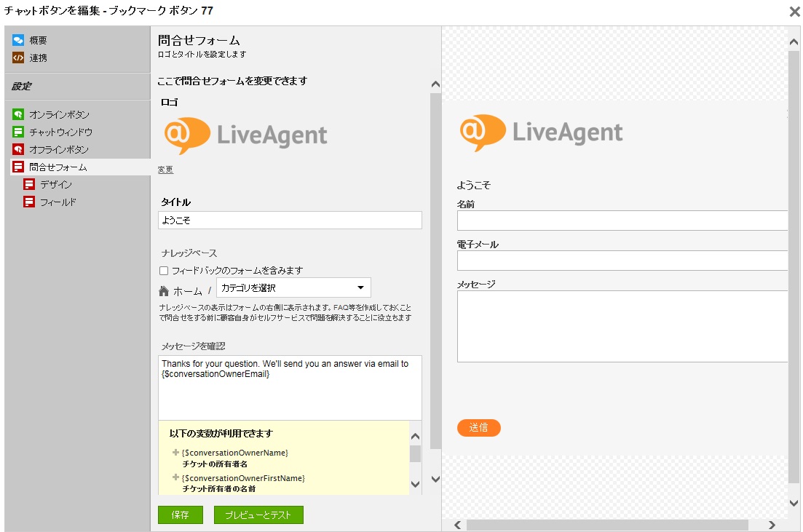Select 問合せフォーム settings
Viewport: 803px width, 532px height.
[x=58, y=167]
